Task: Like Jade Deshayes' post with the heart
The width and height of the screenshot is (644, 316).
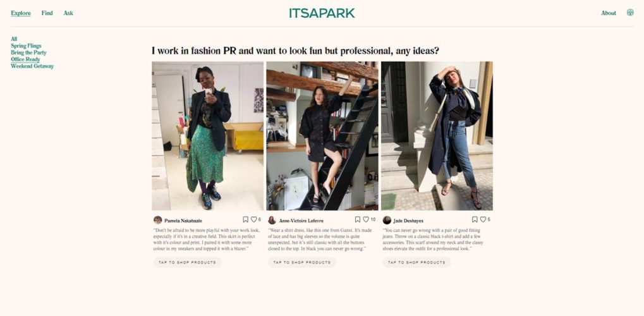Action: [x=483, y=219]
